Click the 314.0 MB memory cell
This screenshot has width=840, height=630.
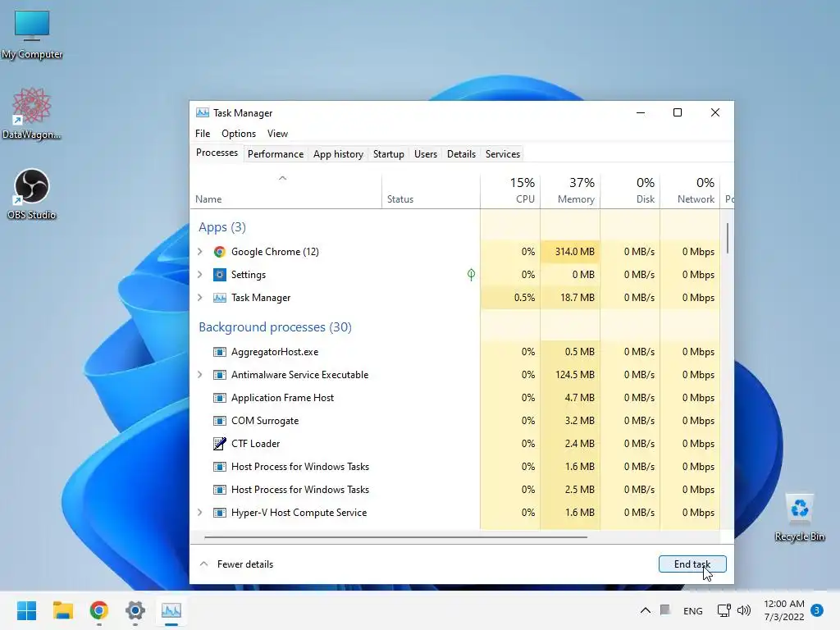[571, 252]
